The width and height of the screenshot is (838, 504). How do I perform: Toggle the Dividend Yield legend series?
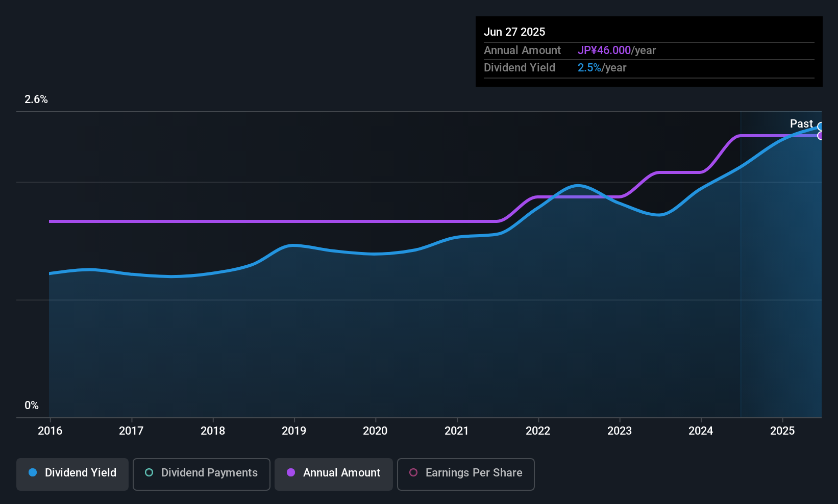click(72, 473)
